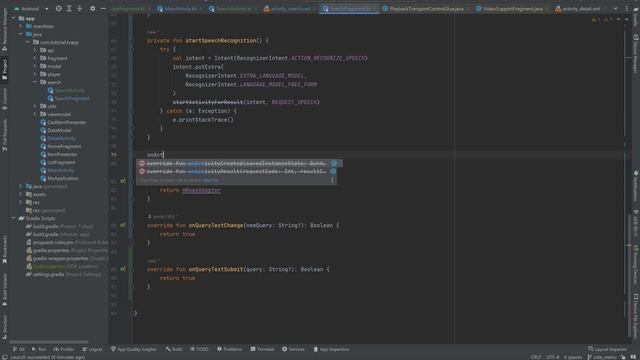Open the Project panel settings gear
Screen dimensions: 640x360
pyautogui.click(x=93, y=9)
